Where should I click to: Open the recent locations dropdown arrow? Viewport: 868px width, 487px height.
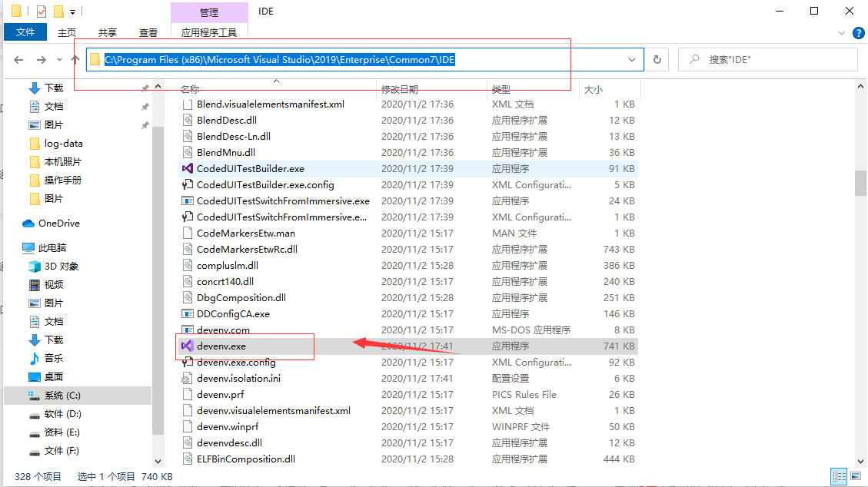click(59, 60)
